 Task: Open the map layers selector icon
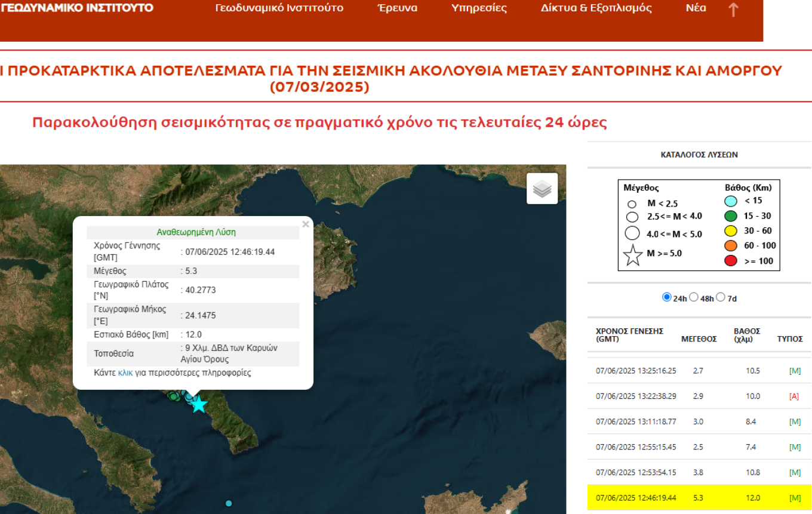pos(542,189)
